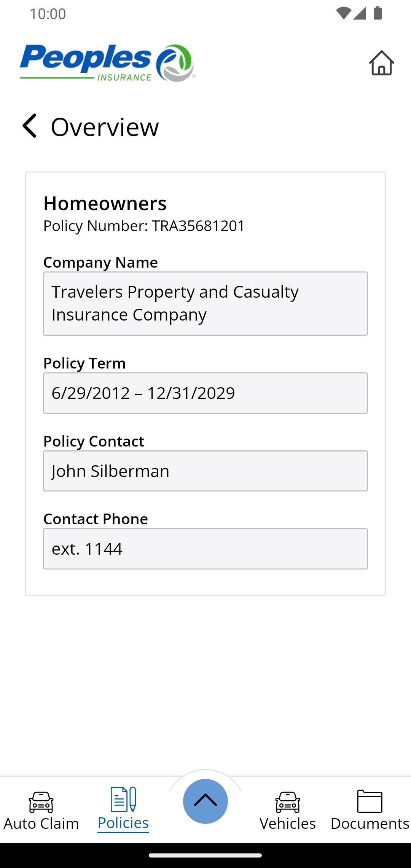The height and width of the screenshot is (868, 411).
Task: Open the Documents folder icon
Action: click(x=370, y=801)
